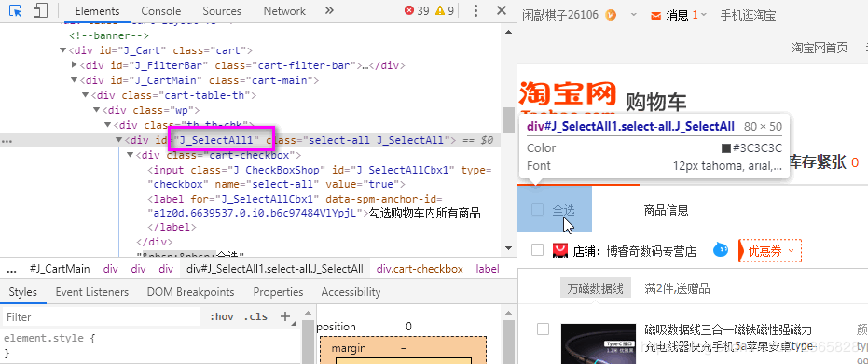The height and width of the screenshot is (364, 868).
Task: Check the 博睿奇数码专营店 shop checkbox
Action: [537, 250]
